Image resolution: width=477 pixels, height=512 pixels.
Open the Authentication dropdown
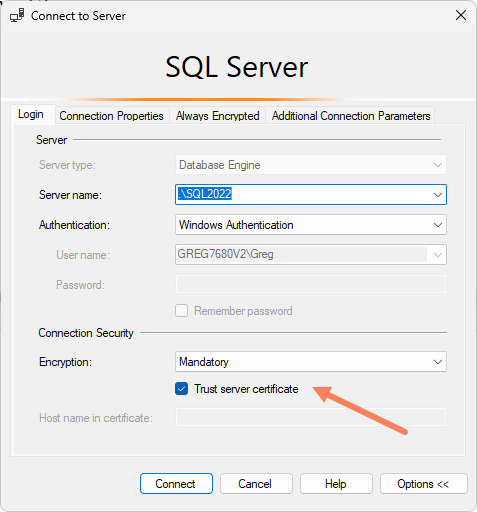tap(311, 225)
